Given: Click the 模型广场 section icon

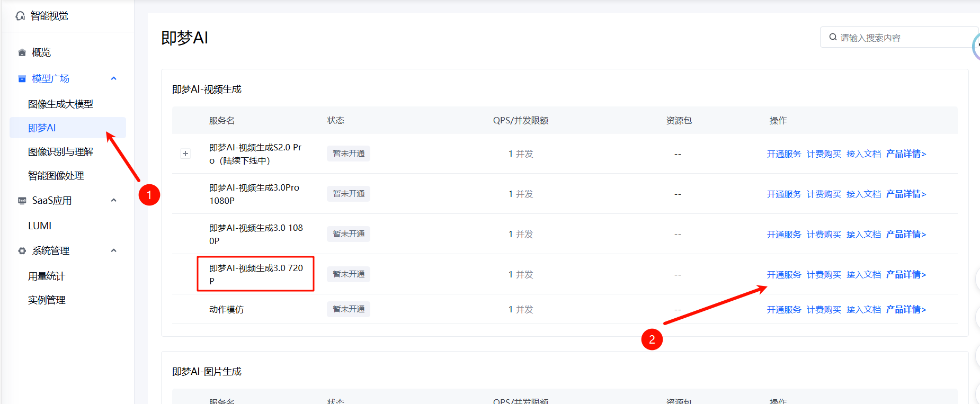Looking at the screenshot, I should tap(22, 78).
